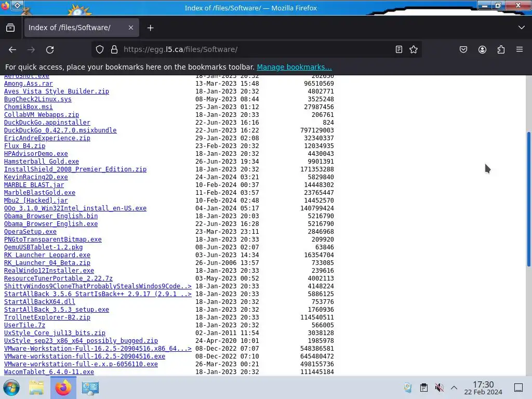Download ResourceTunerPortable_2.22.7z
The height and width of the screenshot is (399, 532).
58,278
